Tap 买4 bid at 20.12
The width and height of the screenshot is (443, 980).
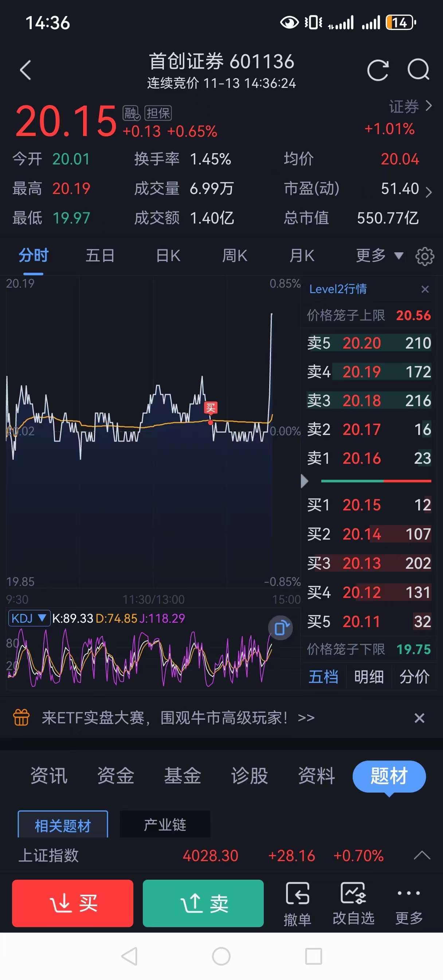coord(369,592)
